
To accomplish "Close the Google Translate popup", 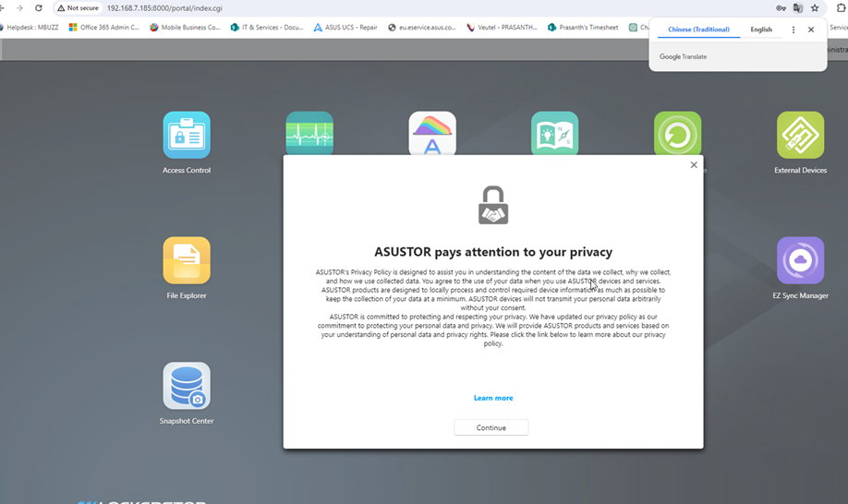I will click(811, 30).
